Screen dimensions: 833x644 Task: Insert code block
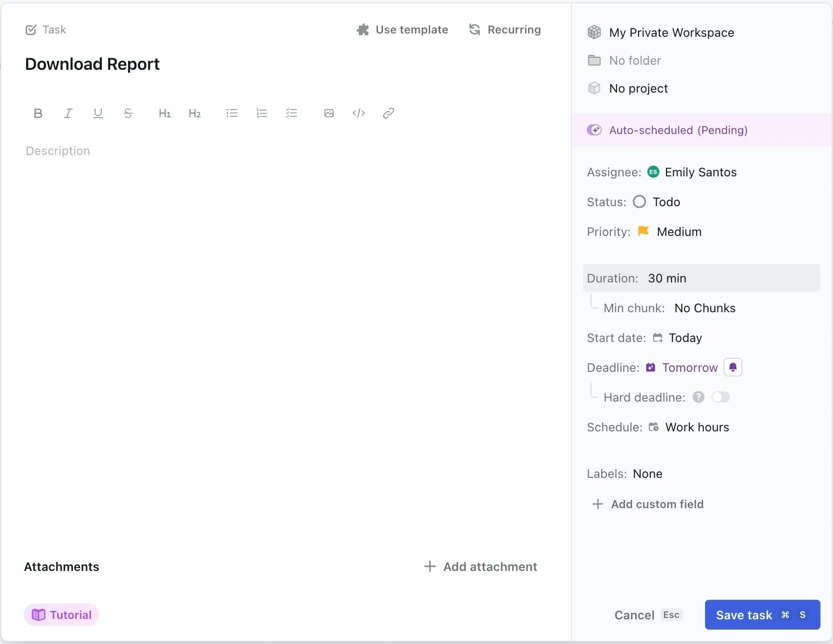pos(359,113)
